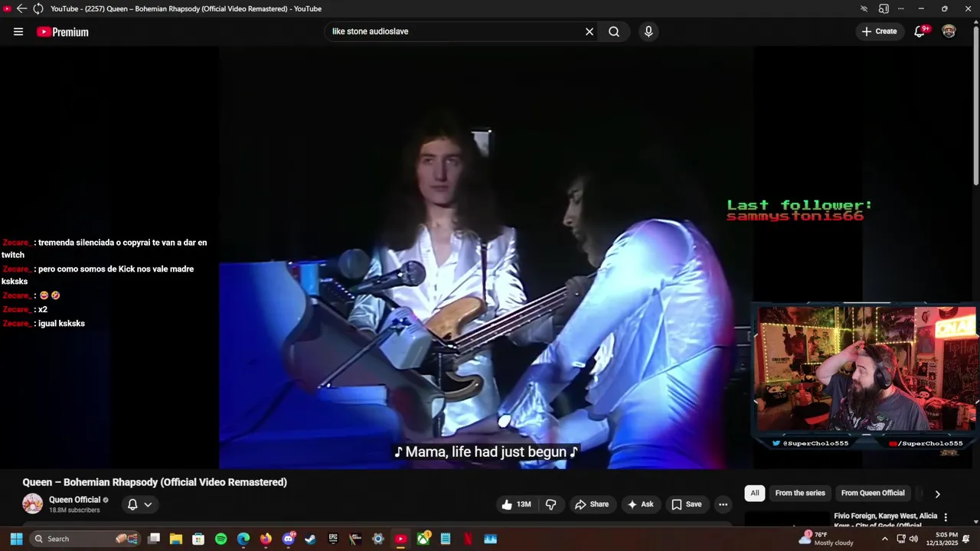The height and width of the screenshot is (551, 980).
Task: Open the Create menu button
Action: [x=879, y=31]
